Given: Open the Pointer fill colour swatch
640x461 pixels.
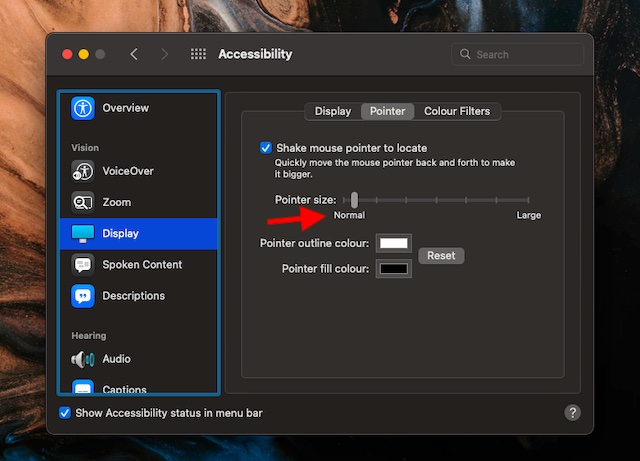Looking at the screenshot, I should (x=393, y=269).
